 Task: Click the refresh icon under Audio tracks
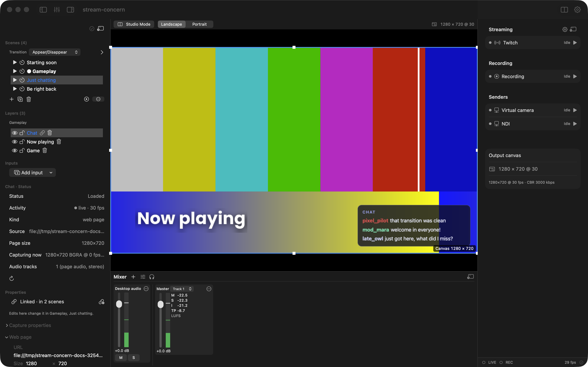[11, 278]
